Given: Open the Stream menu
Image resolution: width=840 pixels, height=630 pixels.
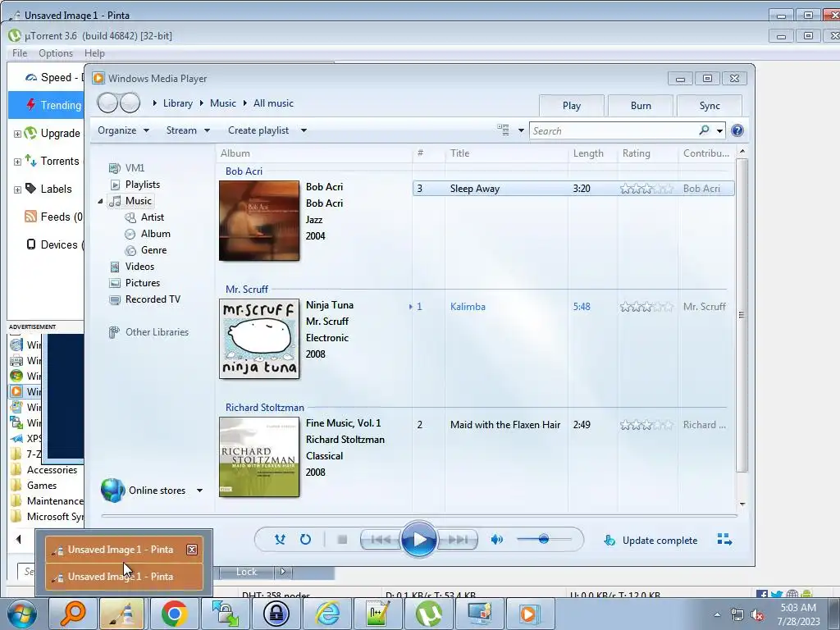Looking at the screenshot, I should click(x=188, y=130).
